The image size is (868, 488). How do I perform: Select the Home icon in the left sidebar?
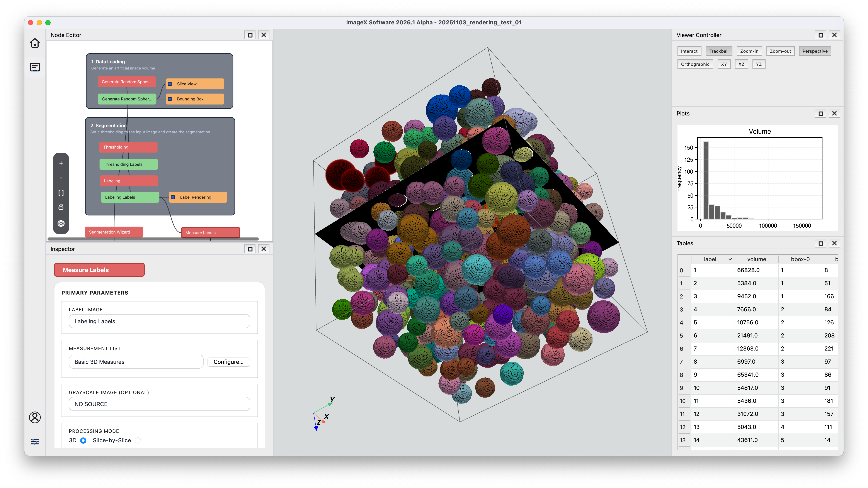point(35,43)
